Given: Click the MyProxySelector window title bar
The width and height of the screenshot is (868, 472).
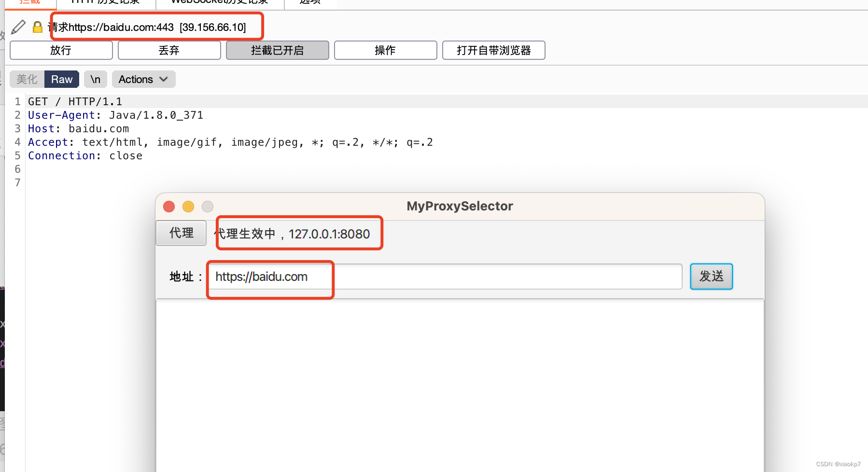Looking at the screenshot, I should click(x=460, y=207).
